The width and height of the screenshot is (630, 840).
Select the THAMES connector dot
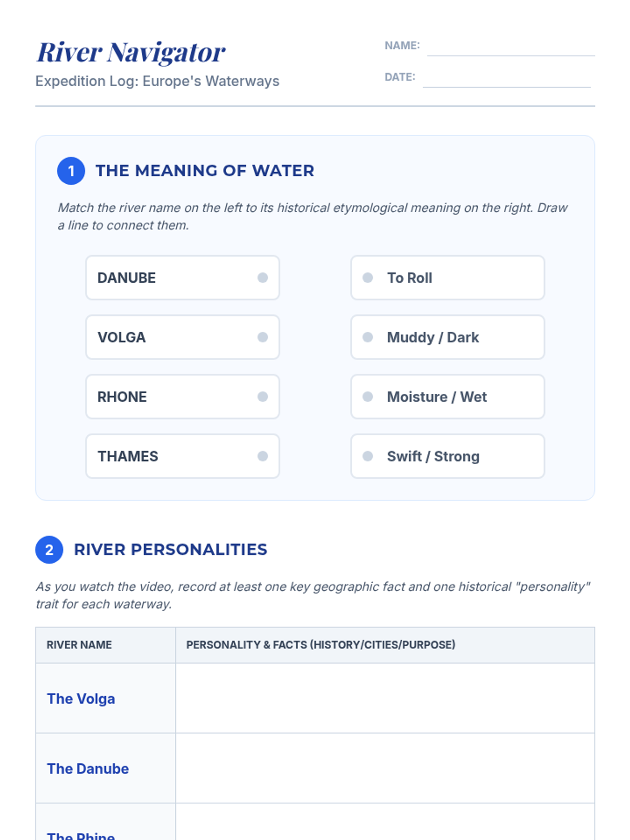pyautogui.click(x=262, y=456)
